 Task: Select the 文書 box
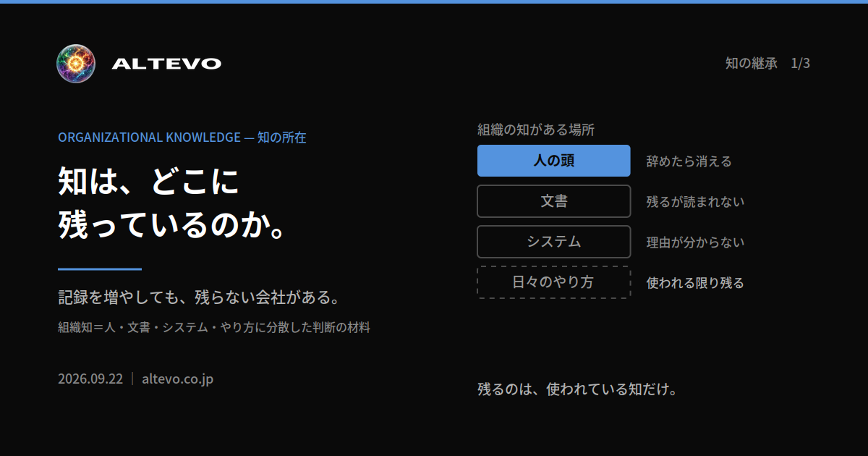pos(554,201)
